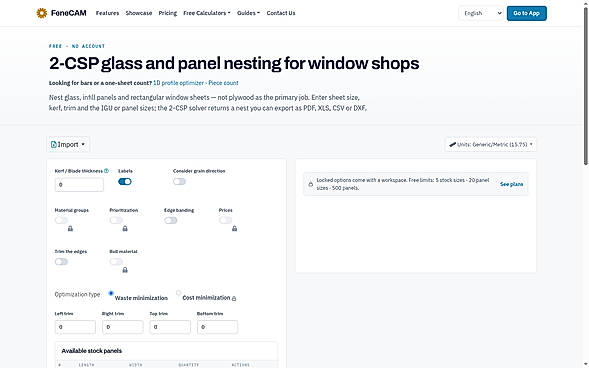Select Waste minimization radio button
Image resolution: width=589 pixels, height=368 pixels.
111,293
